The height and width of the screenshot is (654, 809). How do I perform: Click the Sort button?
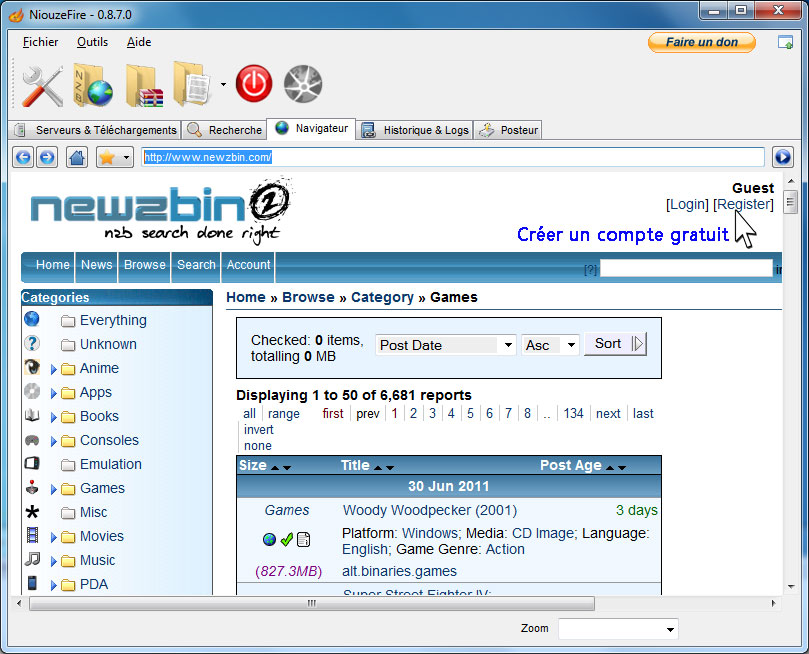(615, 344)
